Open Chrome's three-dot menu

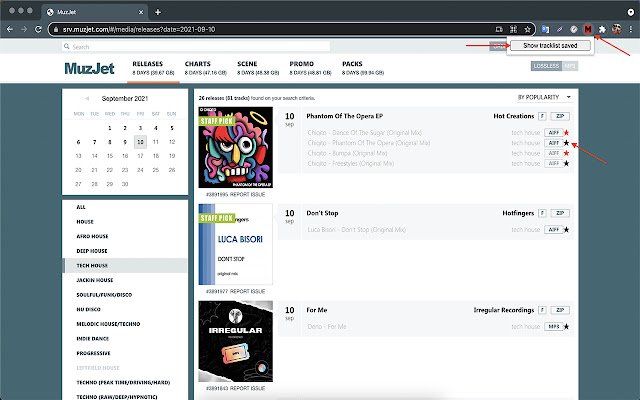coord(631,29)
